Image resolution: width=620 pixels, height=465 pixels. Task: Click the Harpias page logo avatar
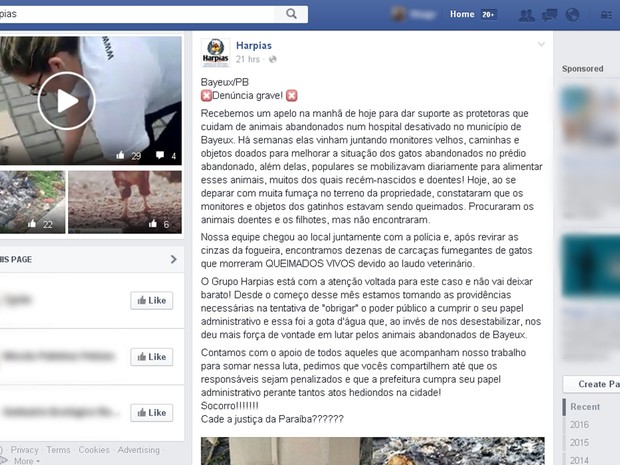tap(215, 53)
